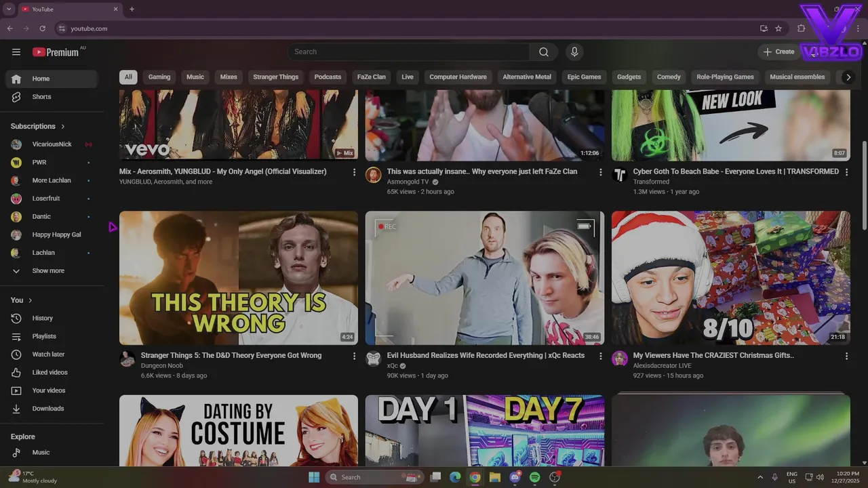Viewport: 868px width, 488px height.
Task: Open more options for Christmas Gifts video
Action: click(846, 356)
